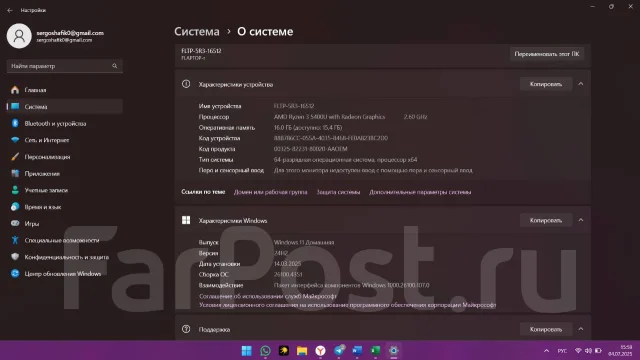Open Главная home section
The image size is (640, 360).
[64, 90]
